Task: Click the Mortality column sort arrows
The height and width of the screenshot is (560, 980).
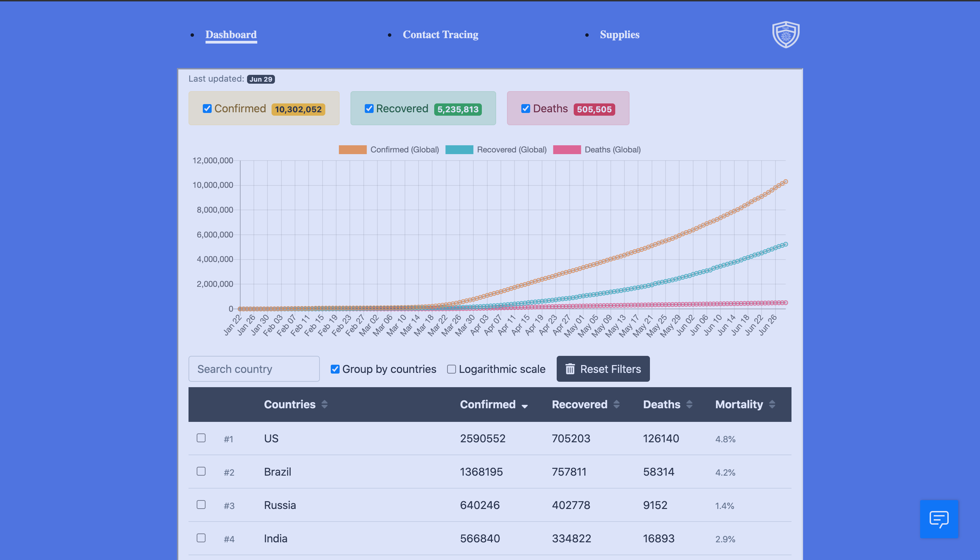Action: coord(772,404)
